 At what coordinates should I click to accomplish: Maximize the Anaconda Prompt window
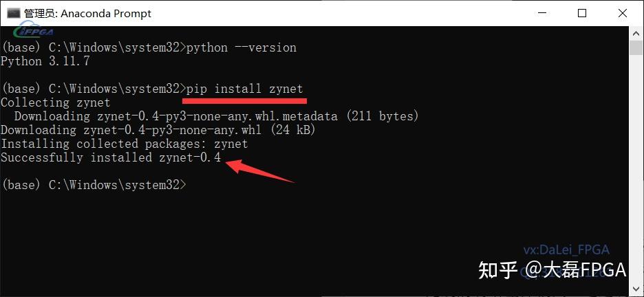582,13
